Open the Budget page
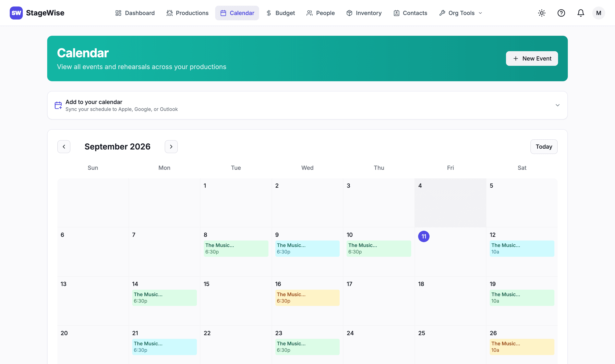Screen dimensions: 615x364 point(281,13)
